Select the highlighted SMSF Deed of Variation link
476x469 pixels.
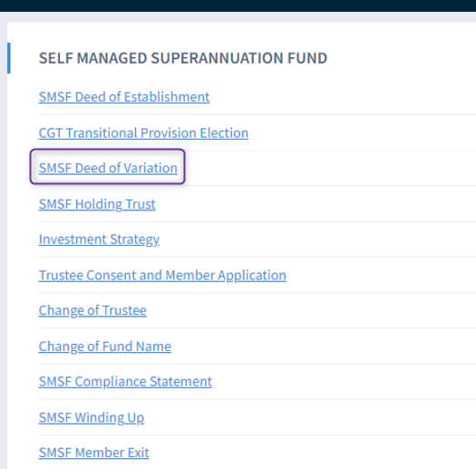(x=108, y=168)
